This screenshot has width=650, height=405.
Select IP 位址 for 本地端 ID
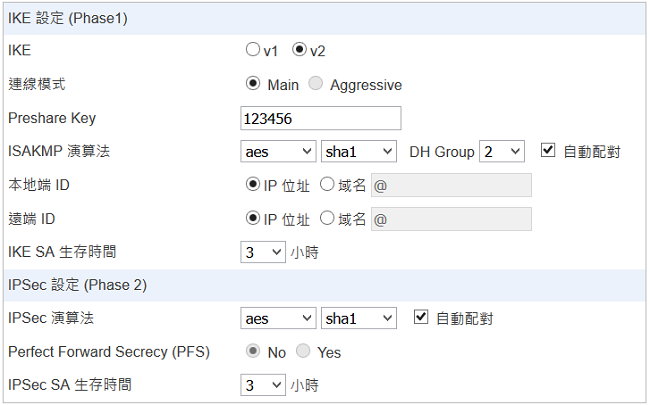252,185
